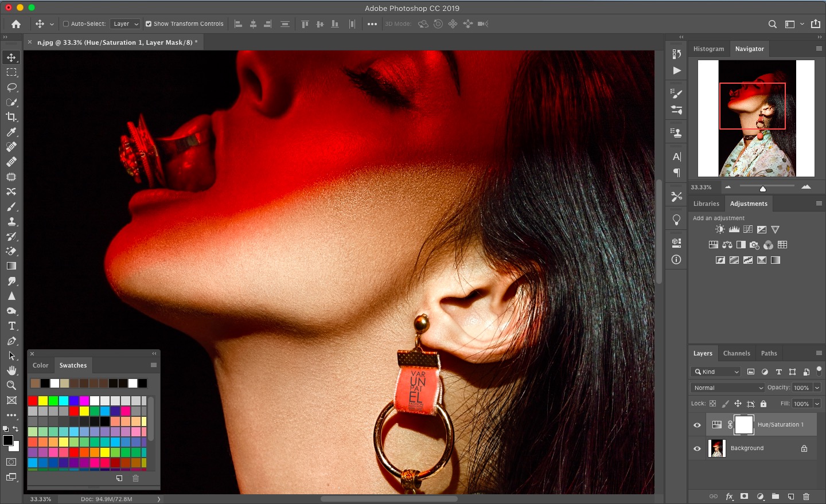
Task: Select the pure red swatch in Swatches
Action: pos(33,401)
